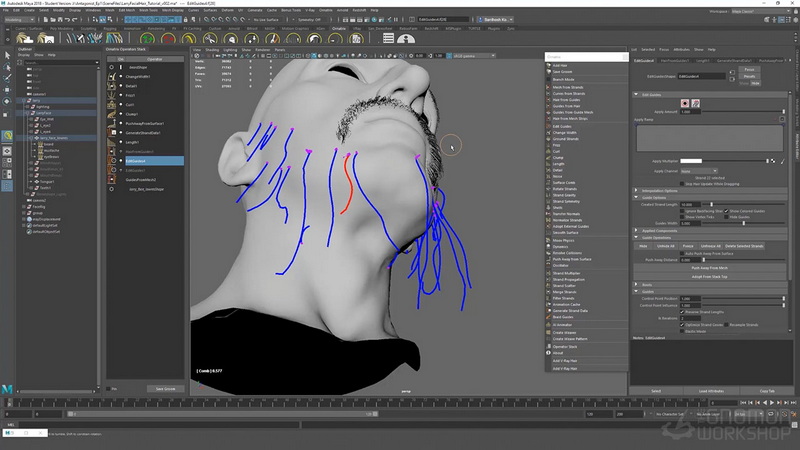Screen dimensions: 800x450
Task: Select the Paint Select tool in toolbox
Action: [7, 78]
